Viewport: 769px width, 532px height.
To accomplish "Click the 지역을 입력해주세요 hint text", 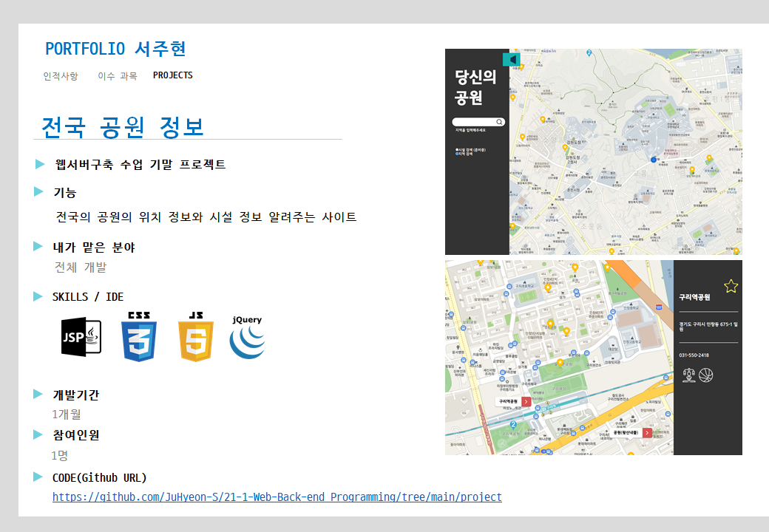I will (x=470, y=130).
